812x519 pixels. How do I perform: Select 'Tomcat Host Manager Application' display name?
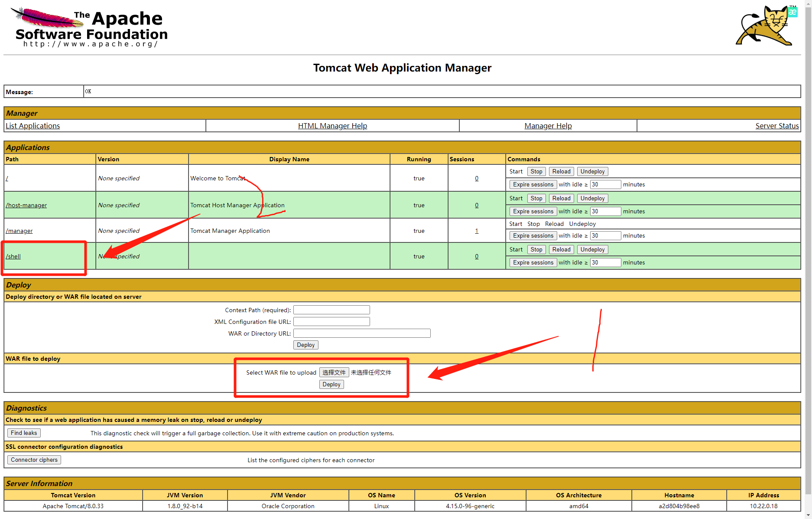point(237,205)
